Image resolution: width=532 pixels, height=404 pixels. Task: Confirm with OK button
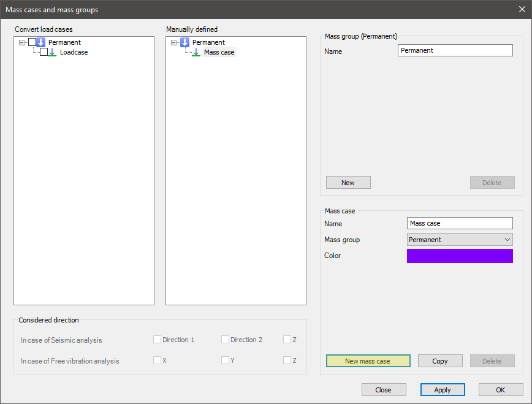(x=501, y=390)
